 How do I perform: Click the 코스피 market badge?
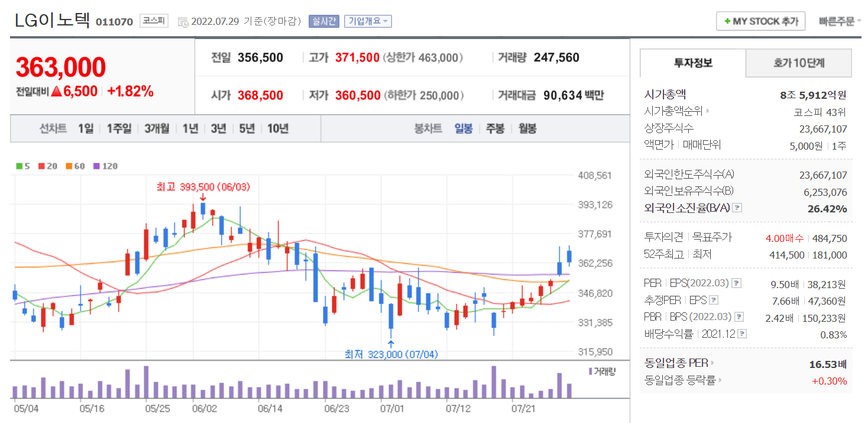(x=154, y=21)
